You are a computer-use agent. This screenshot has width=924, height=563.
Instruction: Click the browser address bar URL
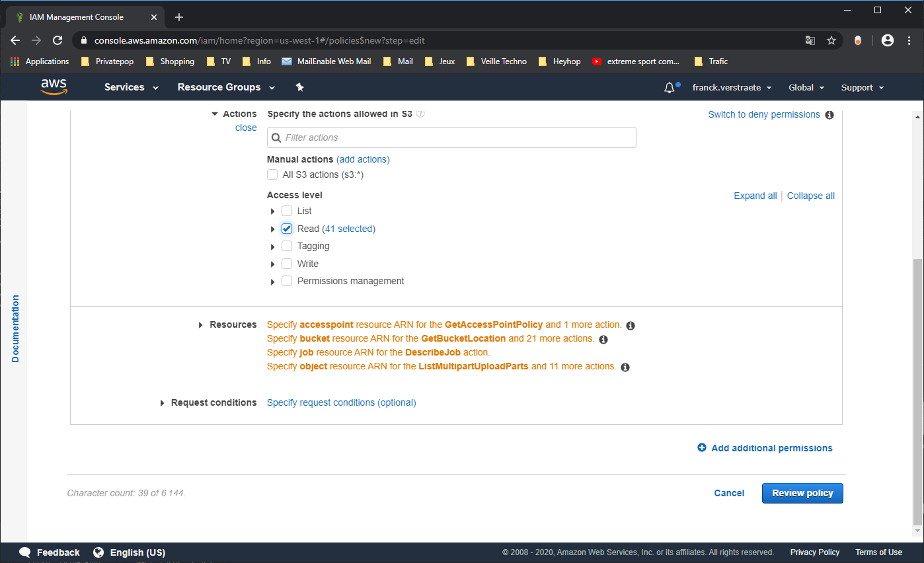point(259,40)
